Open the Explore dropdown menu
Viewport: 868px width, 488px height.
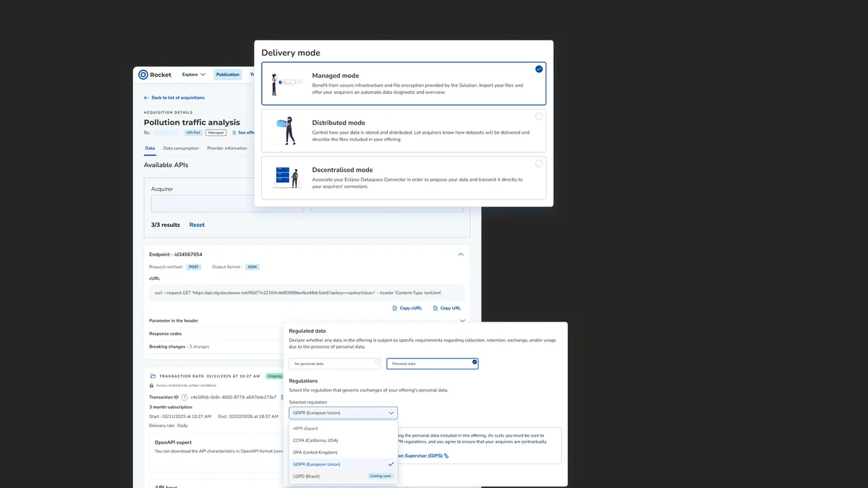[x=194, y=74]
